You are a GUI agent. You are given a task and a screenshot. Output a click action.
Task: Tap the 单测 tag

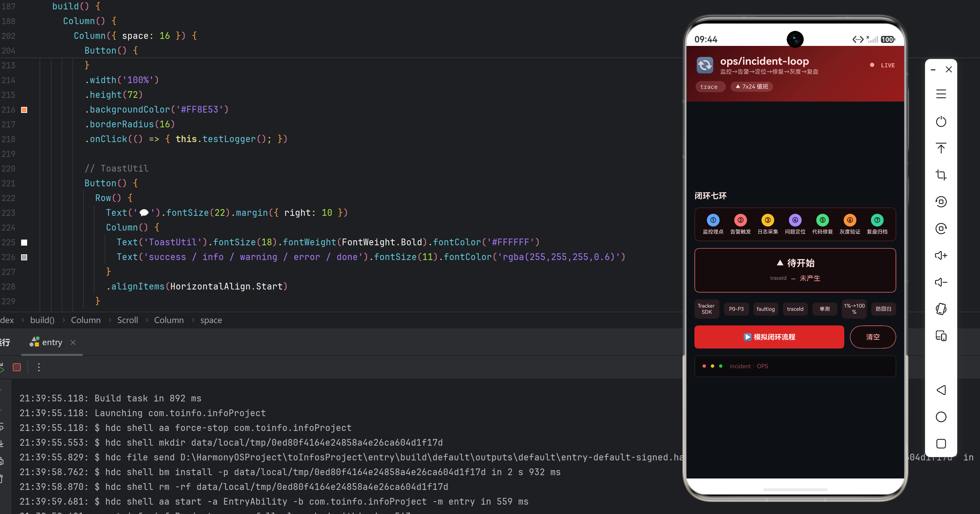click(824, 309)
